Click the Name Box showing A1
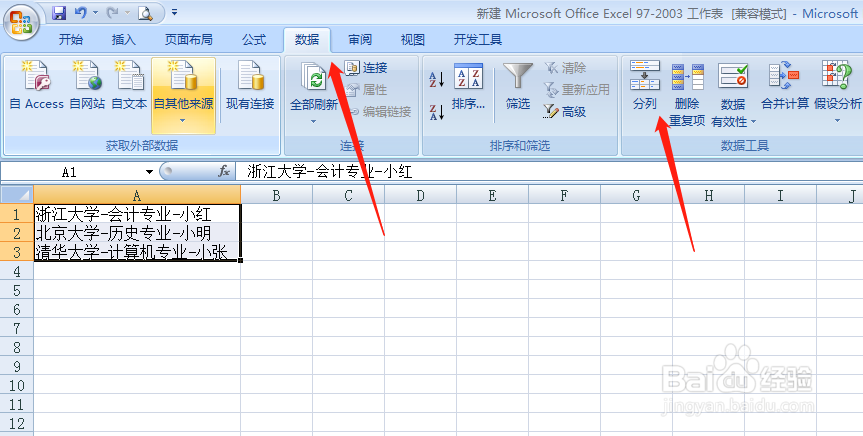The image size is (863, 436). pos(70,172)
